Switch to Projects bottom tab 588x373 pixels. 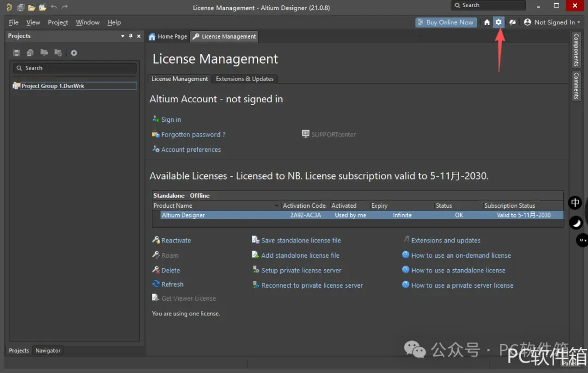[19, 351]
